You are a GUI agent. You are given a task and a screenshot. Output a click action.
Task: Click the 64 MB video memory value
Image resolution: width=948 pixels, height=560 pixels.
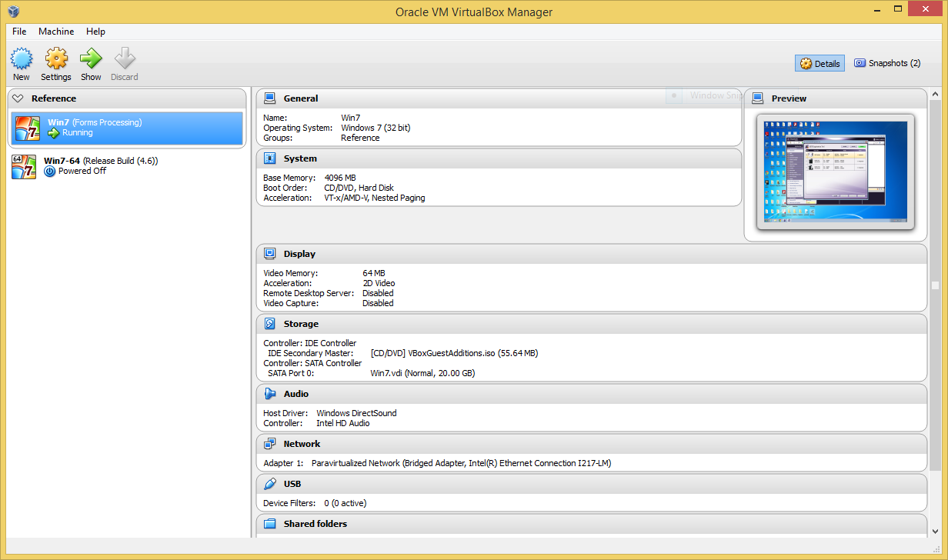click(374, 273)
